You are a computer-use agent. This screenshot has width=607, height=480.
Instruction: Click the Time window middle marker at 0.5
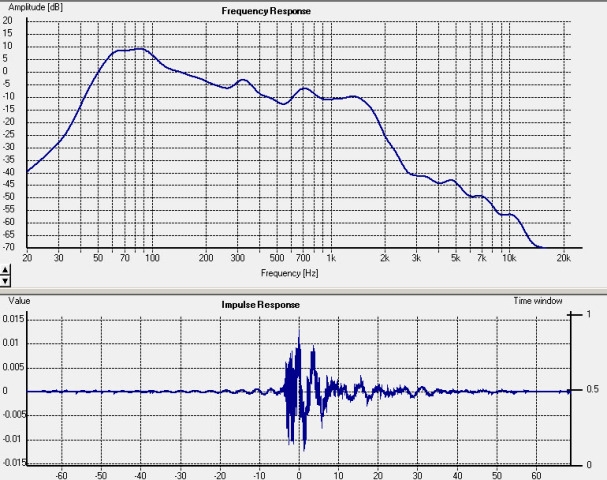pos(574,390)
